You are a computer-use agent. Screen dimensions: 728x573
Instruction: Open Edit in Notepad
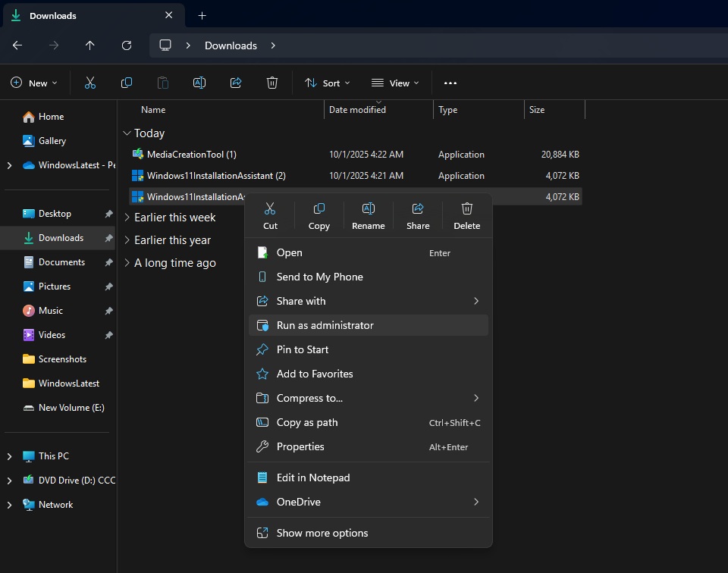[313, 477]
